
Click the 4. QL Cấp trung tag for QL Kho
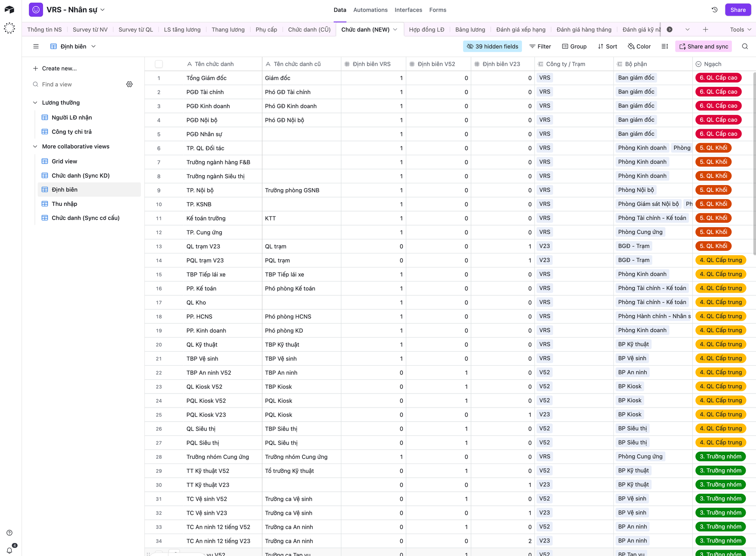click(720, 302)
